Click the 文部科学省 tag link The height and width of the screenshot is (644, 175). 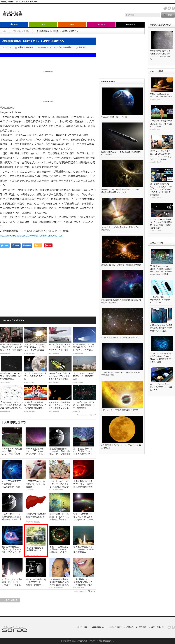point(67,47)
